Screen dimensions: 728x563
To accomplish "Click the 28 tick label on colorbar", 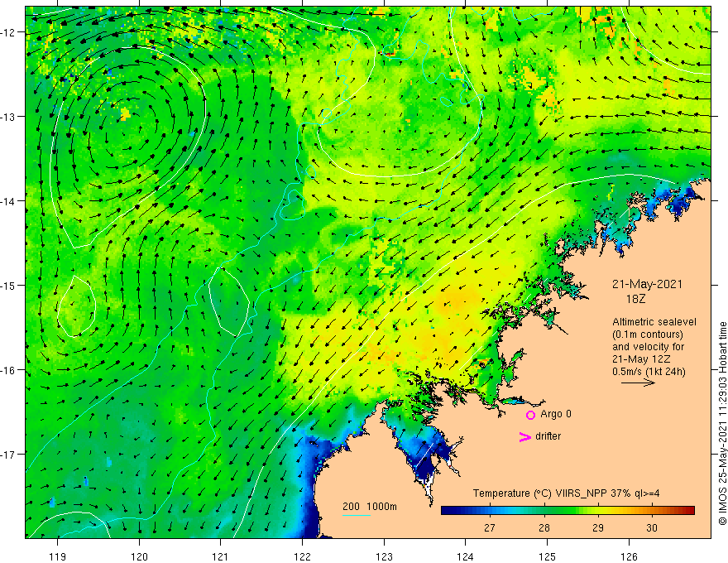I will point(544,527).
